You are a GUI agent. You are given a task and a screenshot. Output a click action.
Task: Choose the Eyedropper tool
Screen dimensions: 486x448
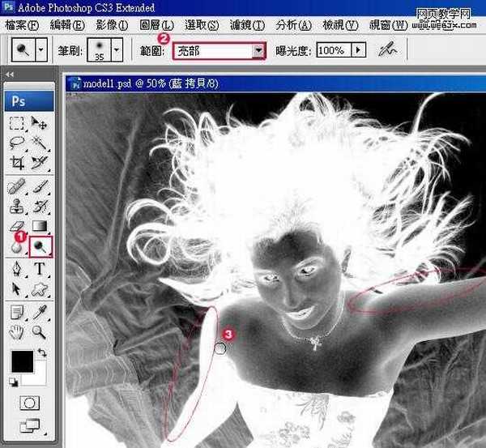[38, 312]
